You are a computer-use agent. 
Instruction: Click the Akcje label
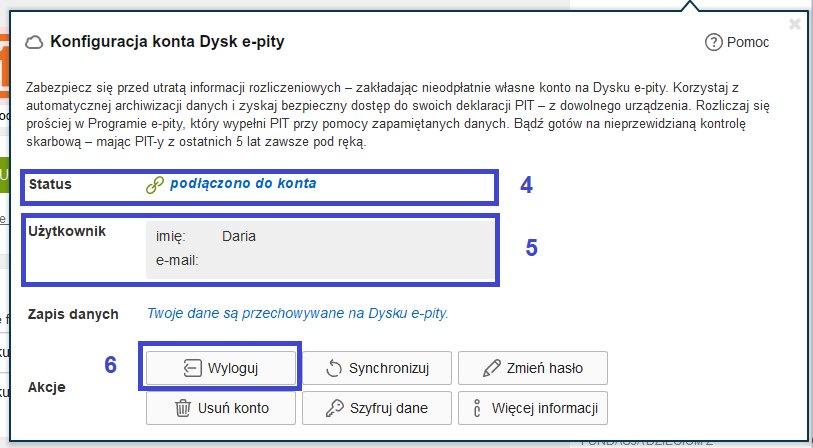coord(48,387)
